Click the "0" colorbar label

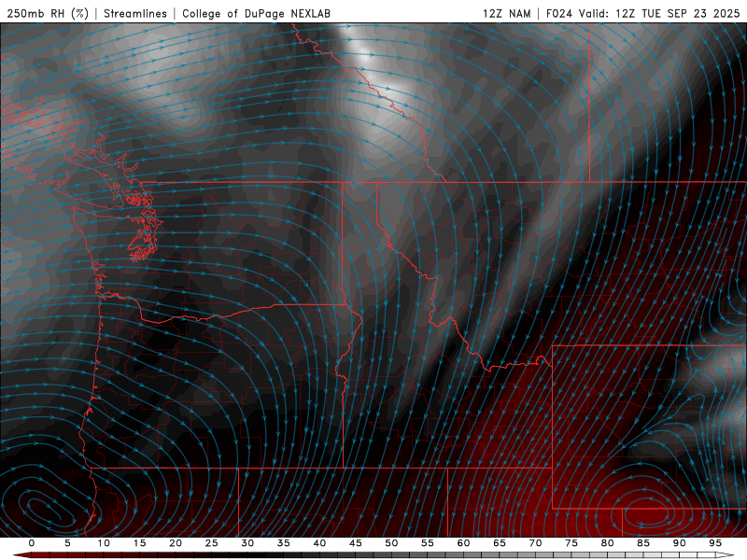32,543
